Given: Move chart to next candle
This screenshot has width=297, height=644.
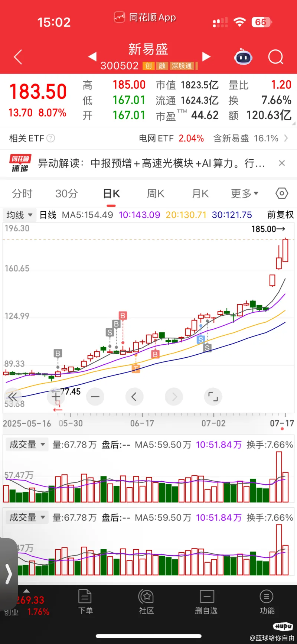Looking at the screenshot, I should coord(174,397).
